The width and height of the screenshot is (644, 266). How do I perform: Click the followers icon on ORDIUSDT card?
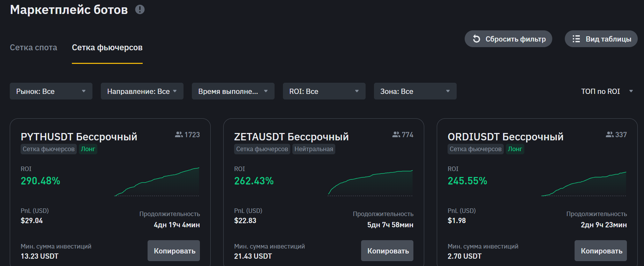pos(610,134)
